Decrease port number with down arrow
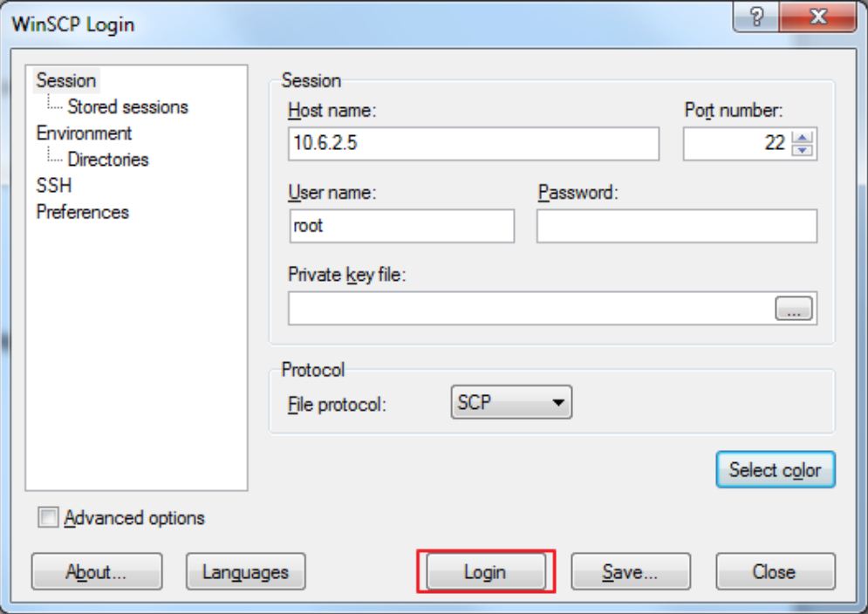Screen dimensions: 868x614 (803, 149)
